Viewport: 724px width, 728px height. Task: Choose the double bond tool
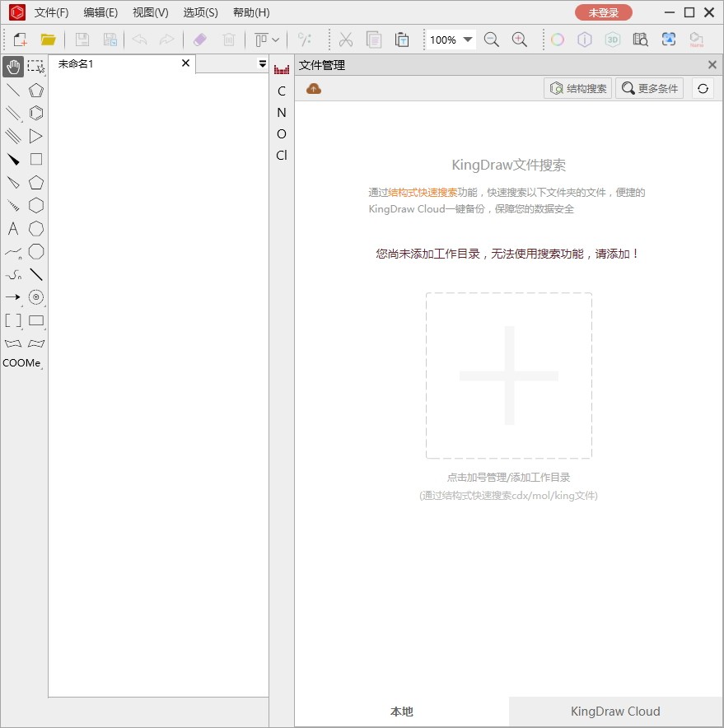tap(13, 114)
